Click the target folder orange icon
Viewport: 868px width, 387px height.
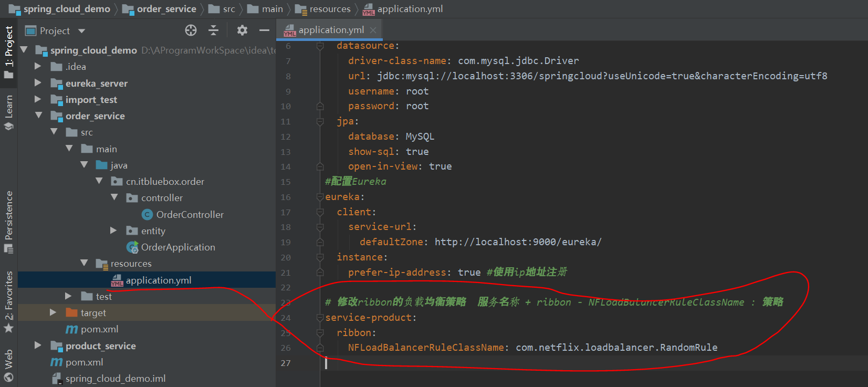click(x=72, y=312)
